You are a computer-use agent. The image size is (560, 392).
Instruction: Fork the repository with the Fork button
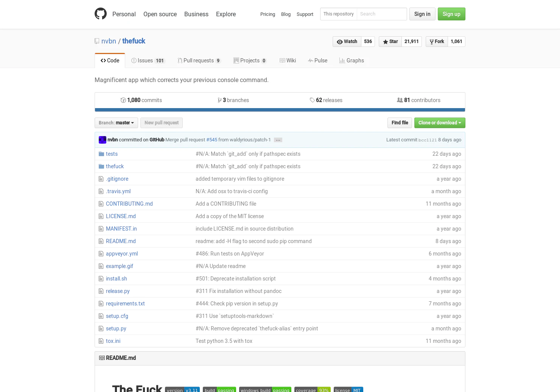point(437,42)
